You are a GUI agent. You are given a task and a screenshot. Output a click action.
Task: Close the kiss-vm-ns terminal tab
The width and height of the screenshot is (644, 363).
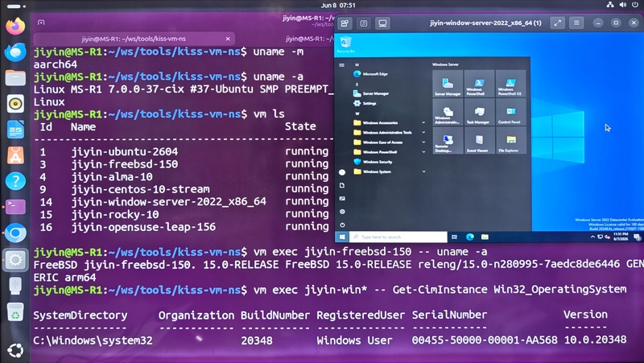[x=228, y=39]
